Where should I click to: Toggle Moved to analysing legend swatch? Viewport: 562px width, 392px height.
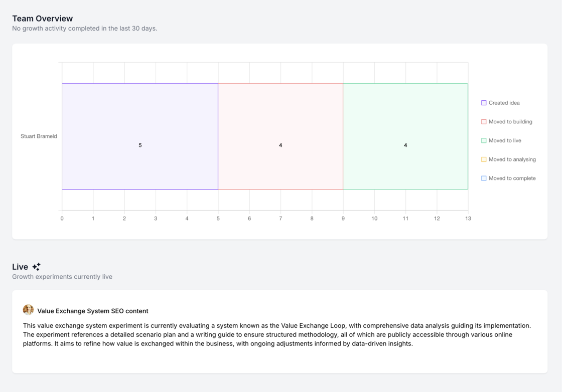[x=484, y=159]
